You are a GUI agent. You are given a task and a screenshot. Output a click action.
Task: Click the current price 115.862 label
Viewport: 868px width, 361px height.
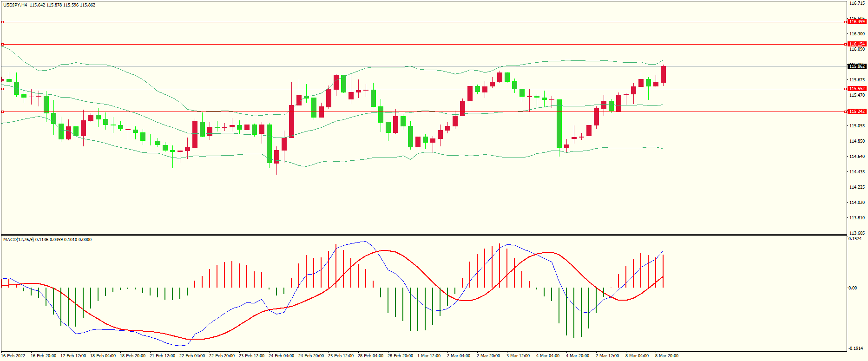857,66
